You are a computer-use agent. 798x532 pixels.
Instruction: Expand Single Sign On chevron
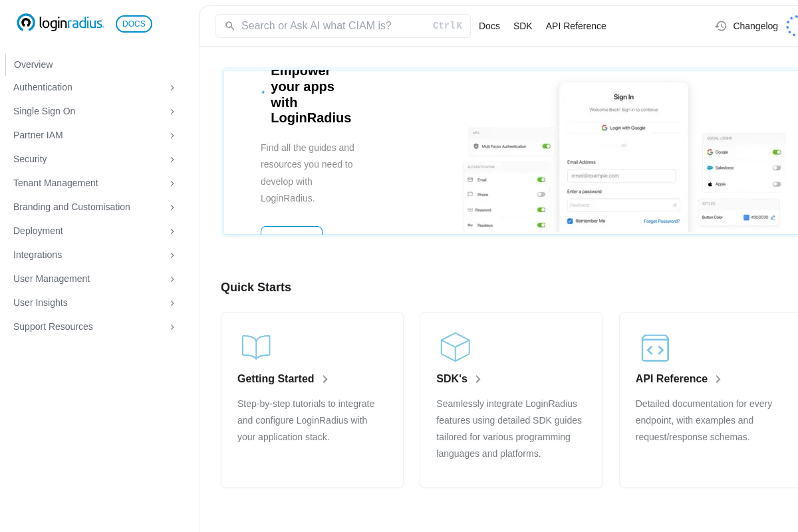[172, 112]
